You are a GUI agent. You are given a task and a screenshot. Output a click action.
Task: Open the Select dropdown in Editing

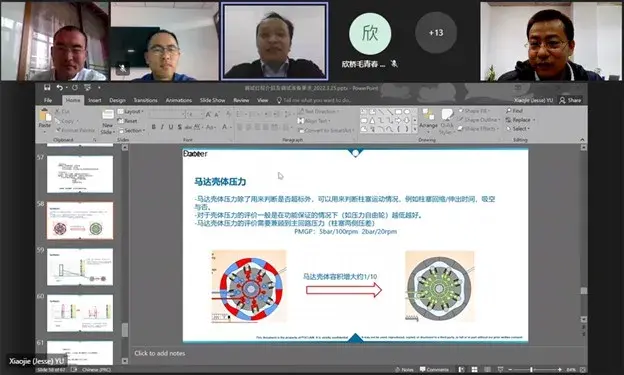[518, 129]
